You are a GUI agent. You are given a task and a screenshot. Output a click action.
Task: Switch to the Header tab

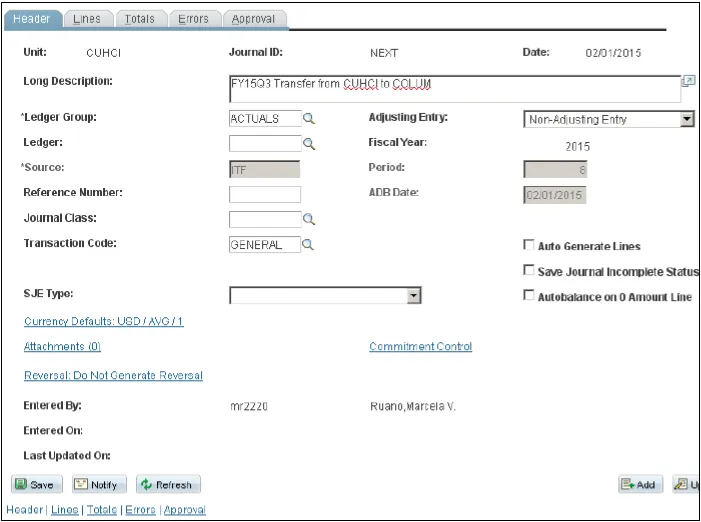click(32, 19)
